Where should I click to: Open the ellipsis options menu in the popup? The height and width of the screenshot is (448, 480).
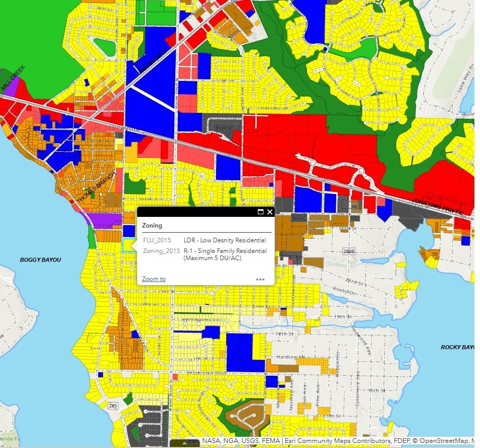click(259, 279)
